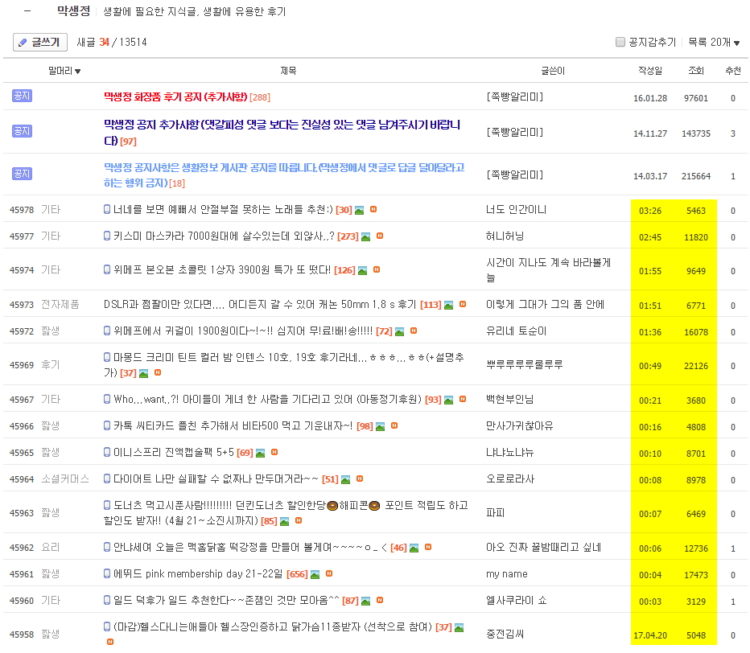Click the orange new icon of post 45978
This screenshot has width=750, height=653.
click(x=373, y=209)
